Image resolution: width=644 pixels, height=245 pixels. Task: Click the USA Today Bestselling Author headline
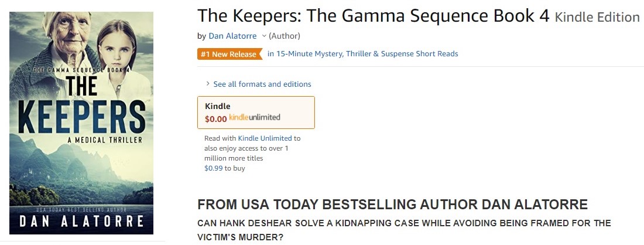[x=392, y=205]
